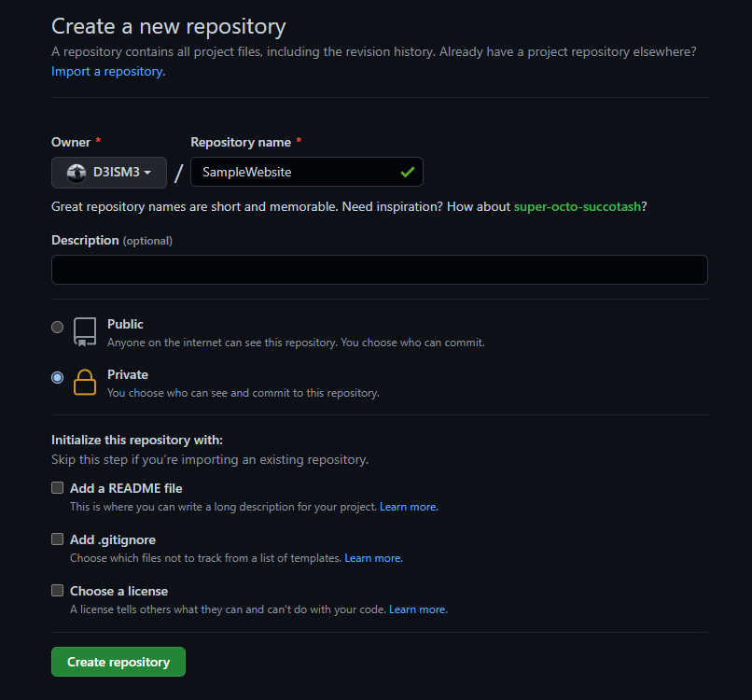This screenshot has width=752, height=700.
Task: Click the Create repository button
Action: (x=118, y=662)
